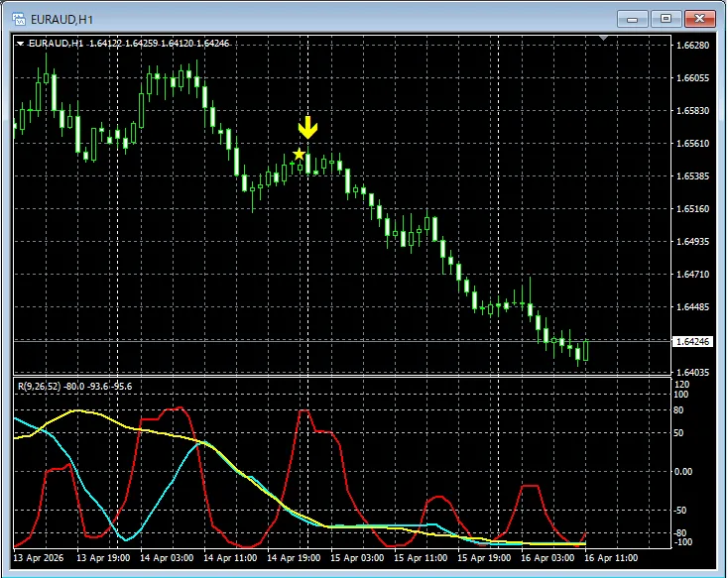Select the yellow indicator line
The width and height of the screenshot is (728, 578).
point(79,410)
